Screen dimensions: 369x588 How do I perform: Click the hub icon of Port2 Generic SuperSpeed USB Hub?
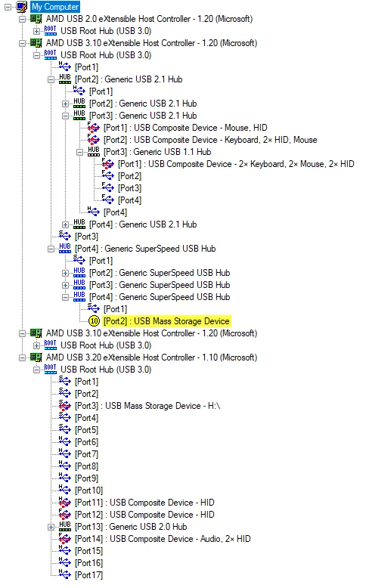[x=79, y=272]
